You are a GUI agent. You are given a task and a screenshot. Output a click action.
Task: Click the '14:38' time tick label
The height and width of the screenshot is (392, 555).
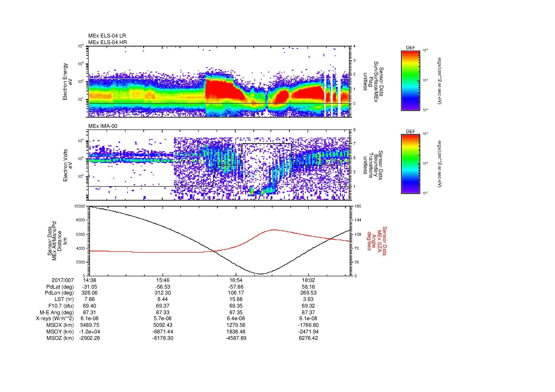pyautogui.click(x=90, y=280)
